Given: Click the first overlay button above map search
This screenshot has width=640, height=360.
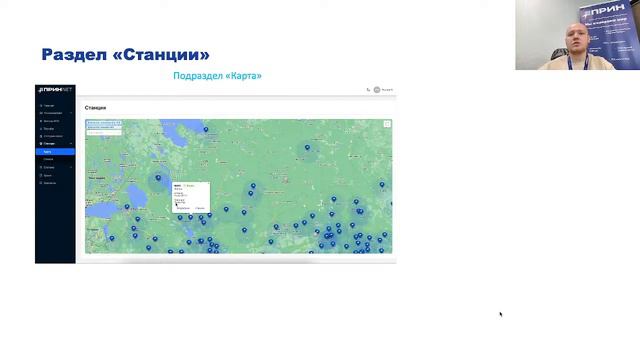Looking at the screenshot, I should (x=104, y=122).
